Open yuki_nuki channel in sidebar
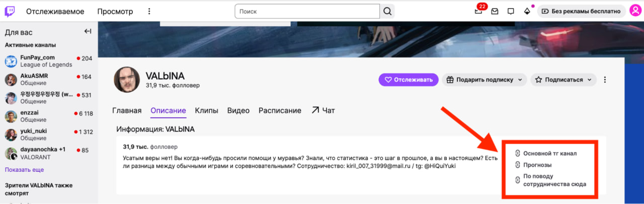Viewport: 644px width, 204px height. coord(49,134)
